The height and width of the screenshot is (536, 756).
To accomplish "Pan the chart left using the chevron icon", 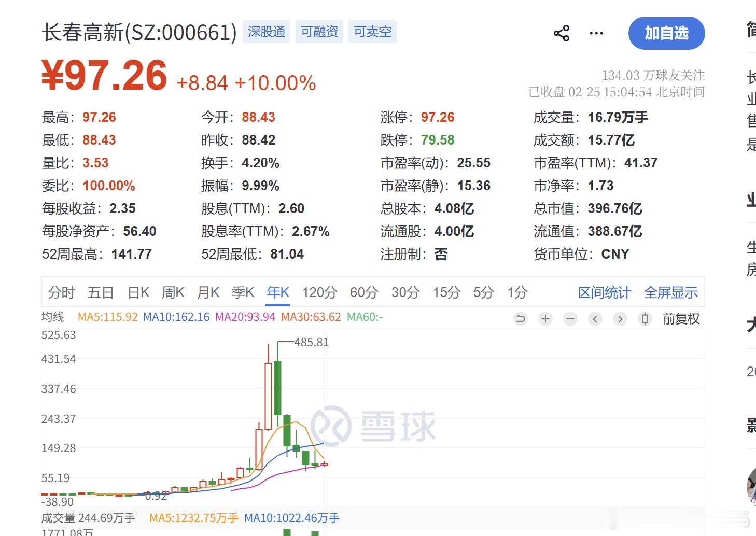I will [595, 319].
